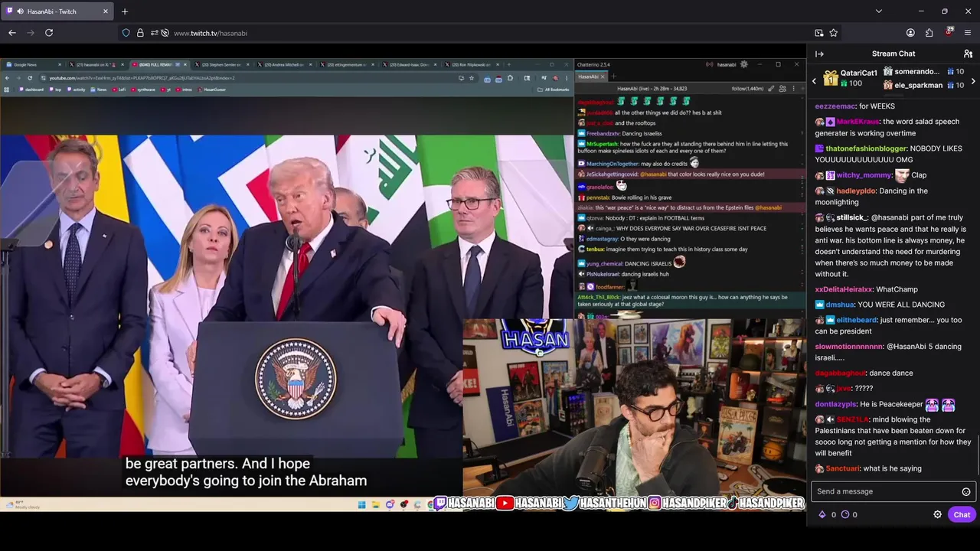Image resolution: width=980 pixels, height=551 pixels.
Task: Open a new Firefox tab
Action: pos(125,11)
